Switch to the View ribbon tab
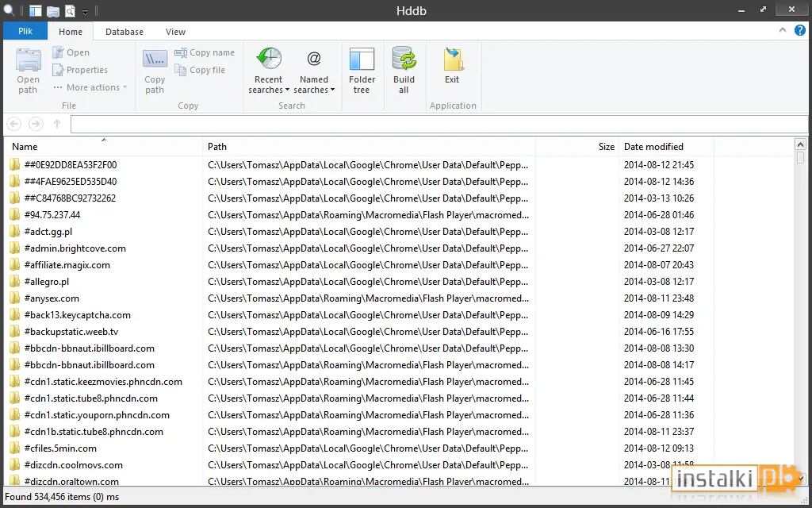Screen dimensions: 812x508 (175, 32)
